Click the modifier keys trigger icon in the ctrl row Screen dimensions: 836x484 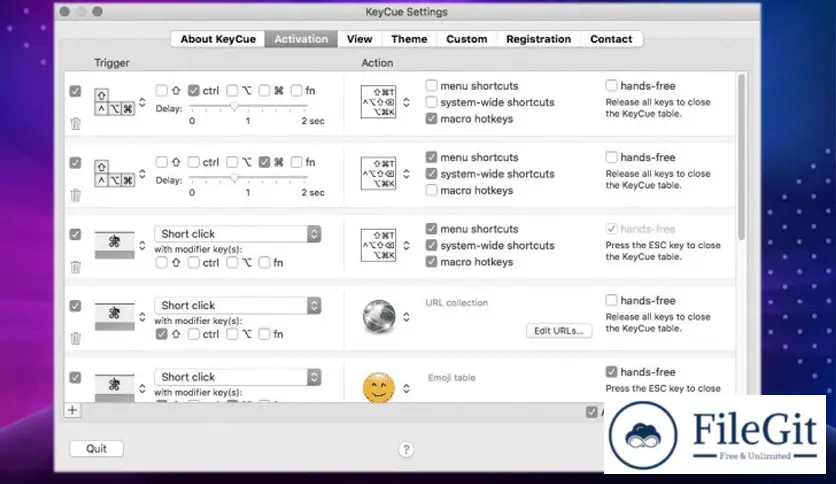[114, 102]
